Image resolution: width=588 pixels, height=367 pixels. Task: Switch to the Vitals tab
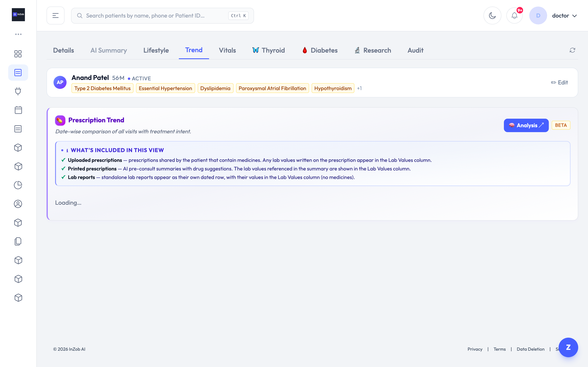(227, 50)
